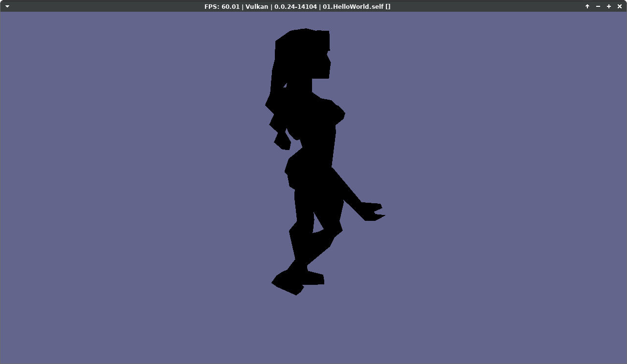Click the 0.0.24-14104 version text
627x364 pixels.
click(x=295, y=6)
